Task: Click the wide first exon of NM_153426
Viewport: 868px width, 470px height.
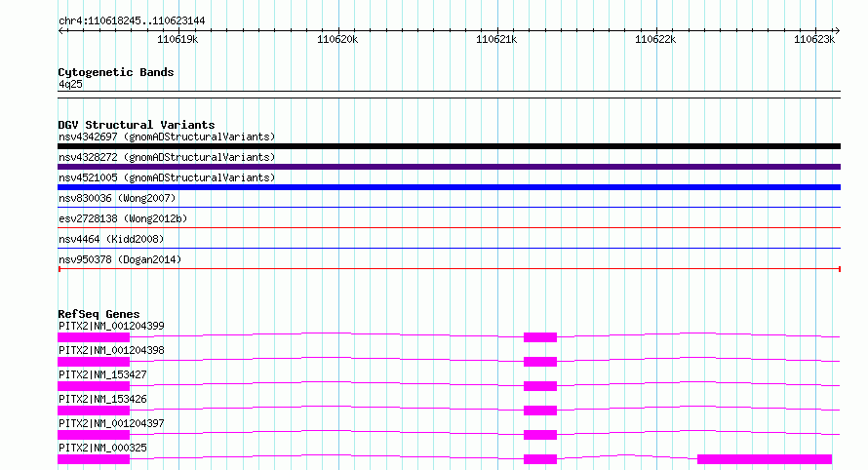Action: pos(94,411)
